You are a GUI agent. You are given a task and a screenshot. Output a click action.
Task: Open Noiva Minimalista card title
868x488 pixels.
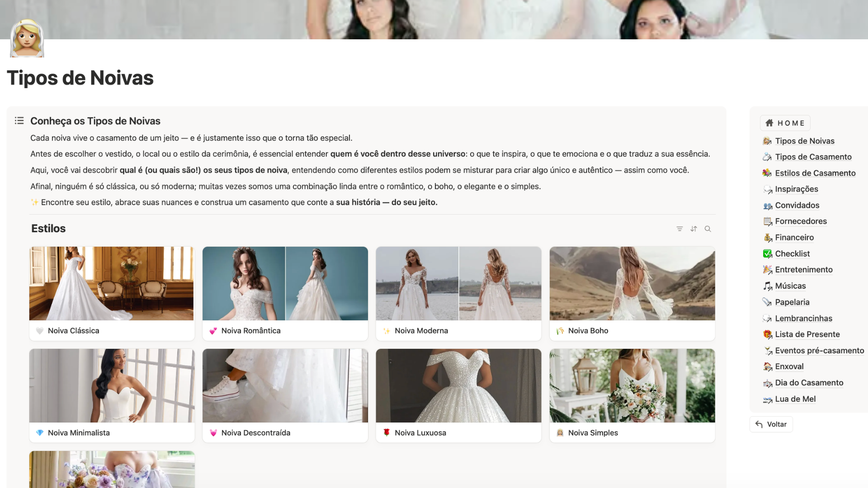click(79, 433)
